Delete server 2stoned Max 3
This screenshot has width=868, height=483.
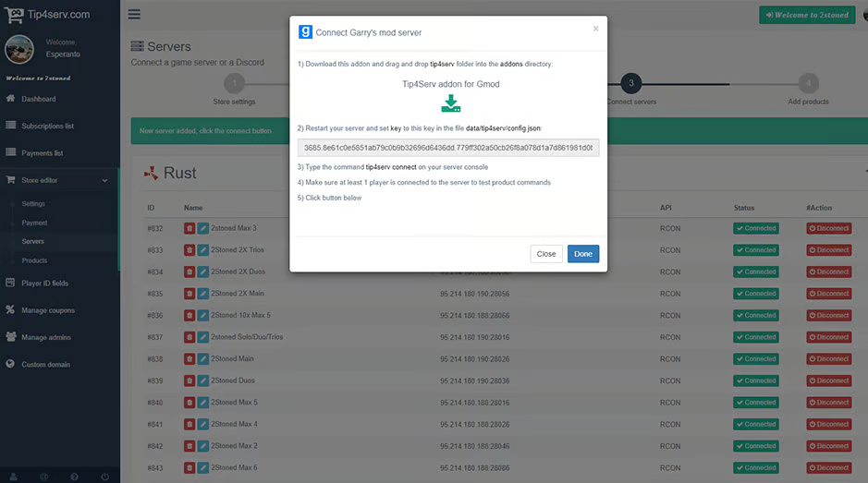[x=189, y=228]
